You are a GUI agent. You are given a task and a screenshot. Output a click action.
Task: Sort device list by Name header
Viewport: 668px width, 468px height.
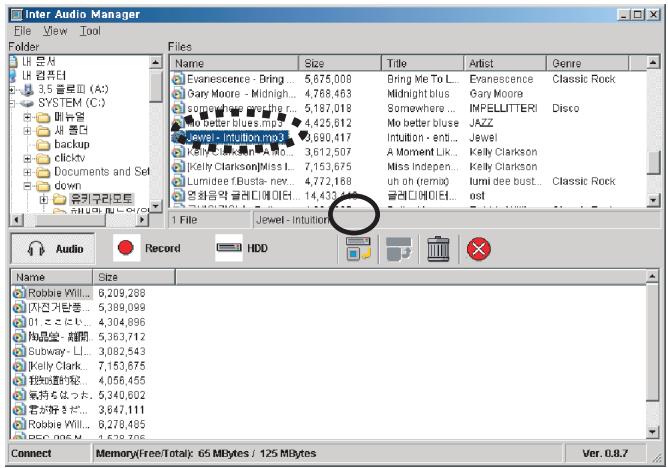[x=52, y=277]
